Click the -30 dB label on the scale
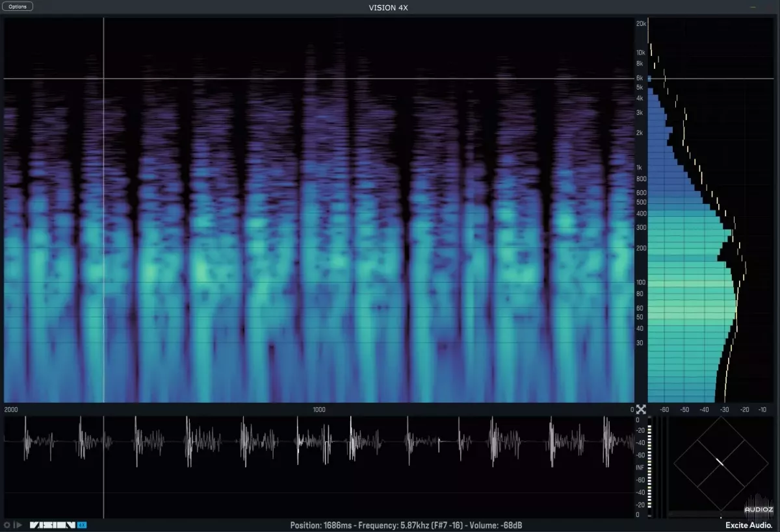Image resolution: width=780 pixels, height=532 pixels. point(724,410)
